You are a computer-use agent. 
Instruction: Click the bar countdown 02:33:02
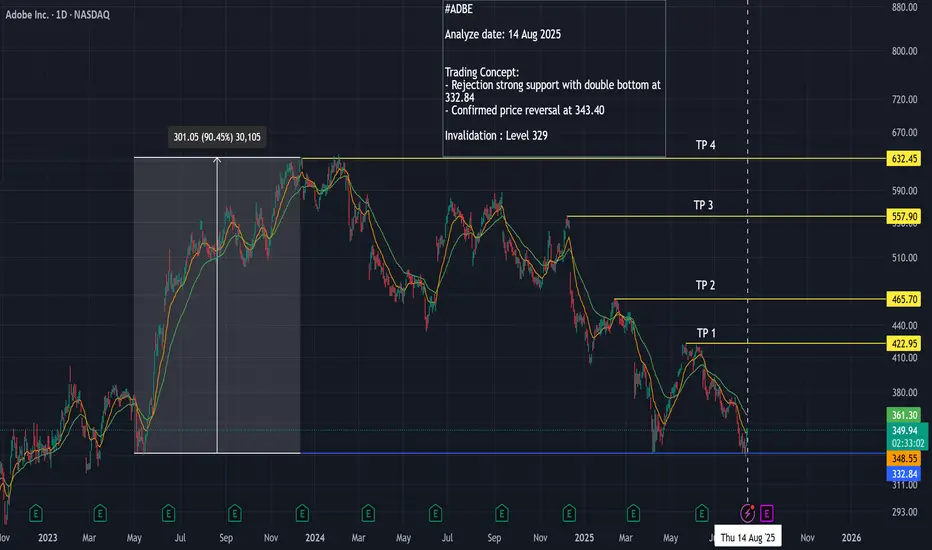[907, 443]
